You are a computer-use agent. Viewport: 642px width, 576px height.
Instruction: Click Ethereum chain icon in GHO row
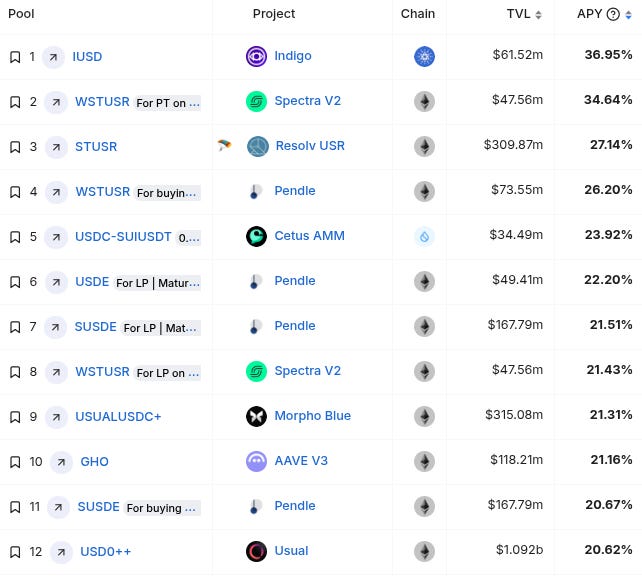pos(425,462)
